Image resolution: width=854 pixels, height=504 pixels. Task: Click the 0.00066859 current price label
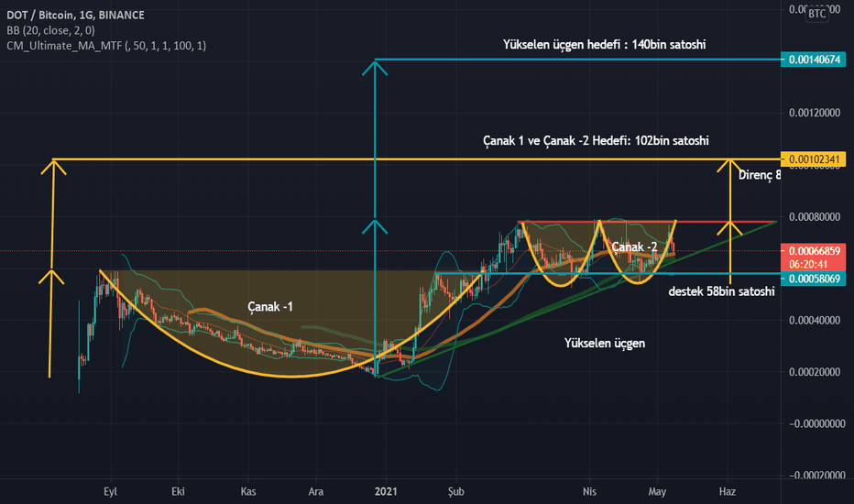(x=813, y=251)
